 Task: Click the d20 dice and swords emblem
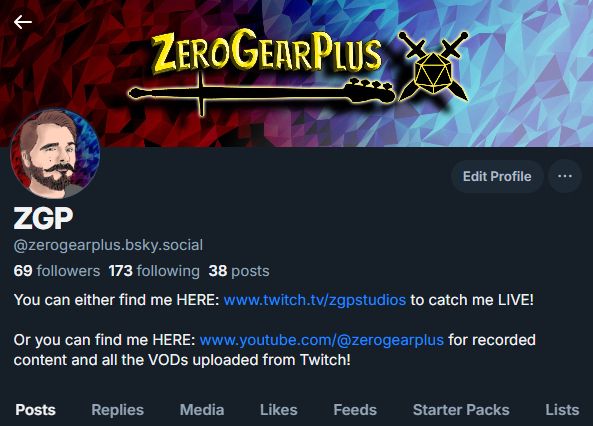(x=433, y=67)
